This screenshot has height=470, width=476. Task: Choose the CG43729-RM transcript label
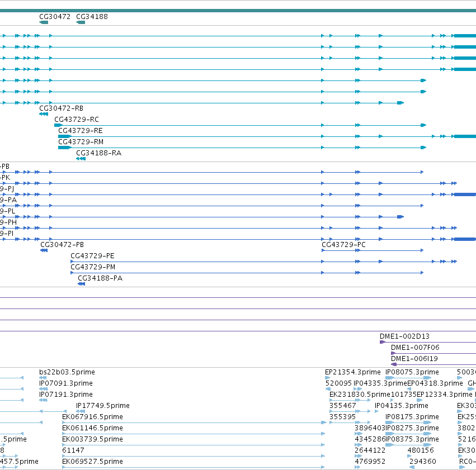[81, 142]
